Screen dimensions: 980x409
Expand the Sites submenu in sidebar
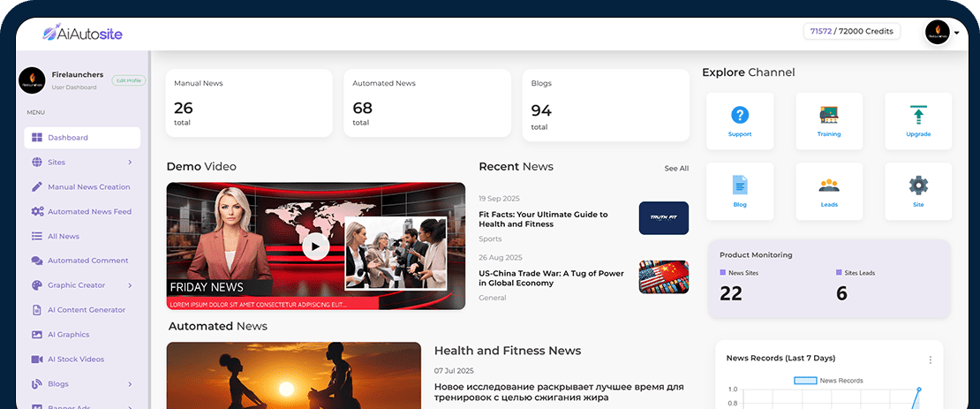tap(130, 163)
